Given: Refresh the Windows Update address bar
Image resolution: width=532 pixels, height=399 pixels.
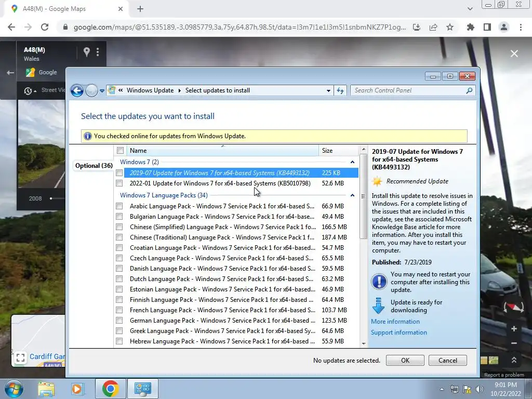Looking at the screenshot, I should pyautogui.click(x=340, y=90).
